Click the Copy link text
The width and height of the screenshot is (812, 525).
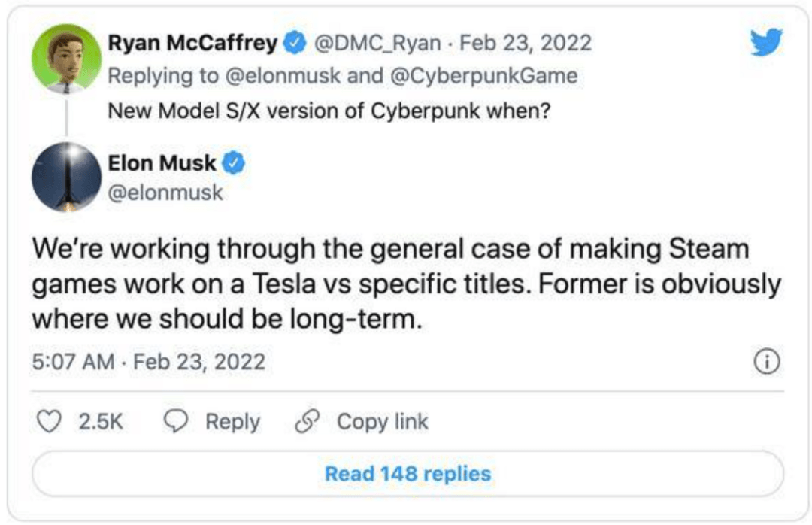383,421
